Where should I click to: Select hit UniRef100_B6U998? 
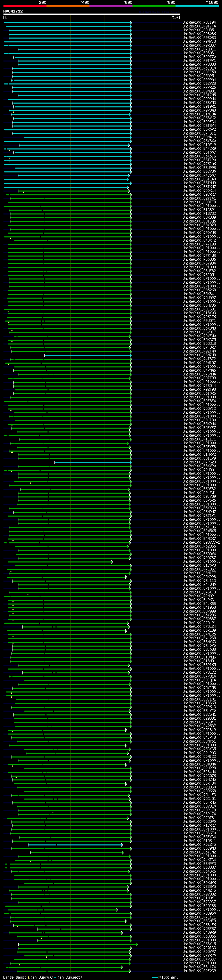(x=199, y=168)
